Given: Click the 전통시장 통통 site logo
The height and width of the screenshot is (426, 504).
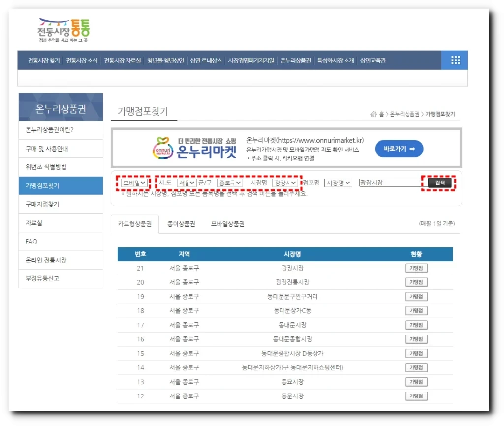Looking at the screenshot, I should [63, 29].
